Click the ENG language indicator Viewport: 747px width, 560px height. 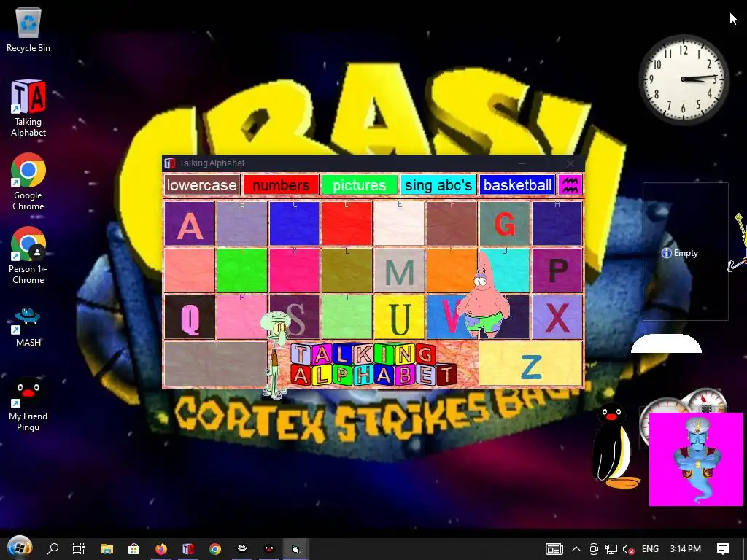tap(650, 549)
